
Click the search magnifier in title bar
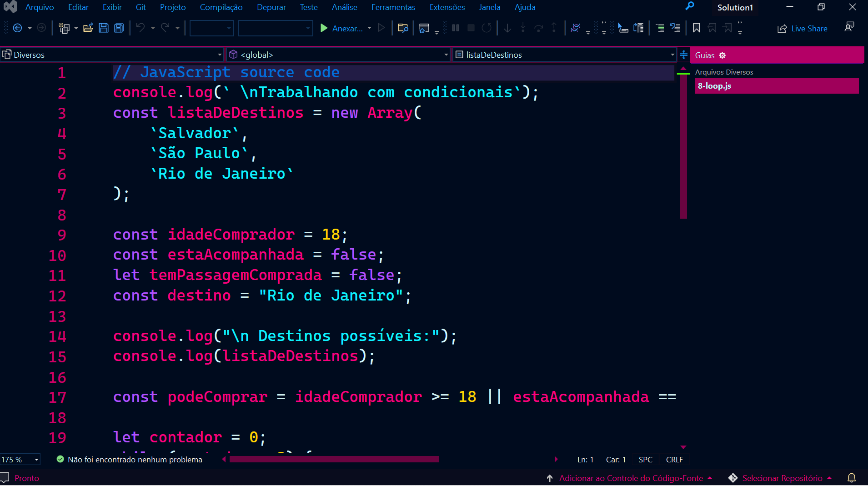[x=690, y=6]
